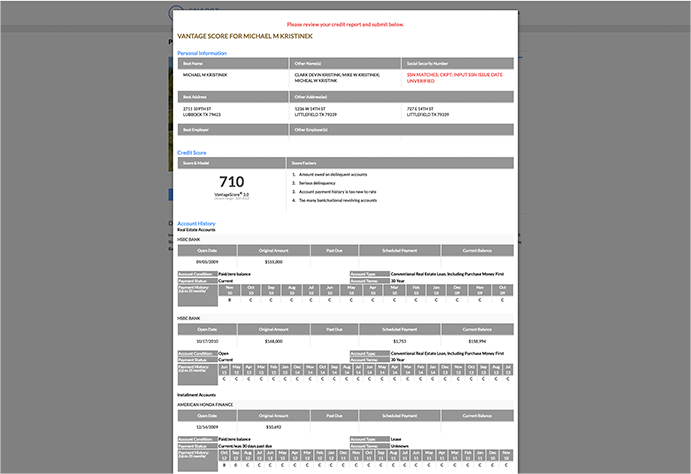
Task: Select the 12/14/2009 open date
Action: pos(207,427)
